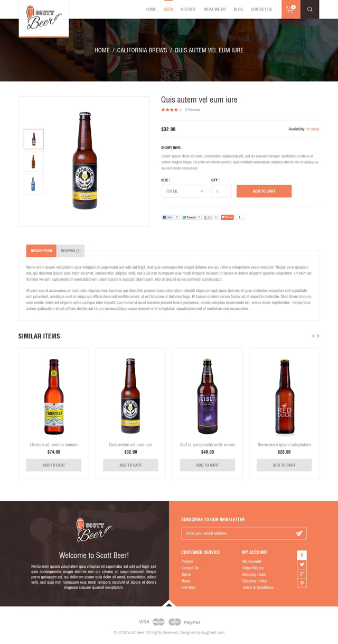Screen dimensions: 338x644
Task: Click the quantity input field
Action: point(221,191)
